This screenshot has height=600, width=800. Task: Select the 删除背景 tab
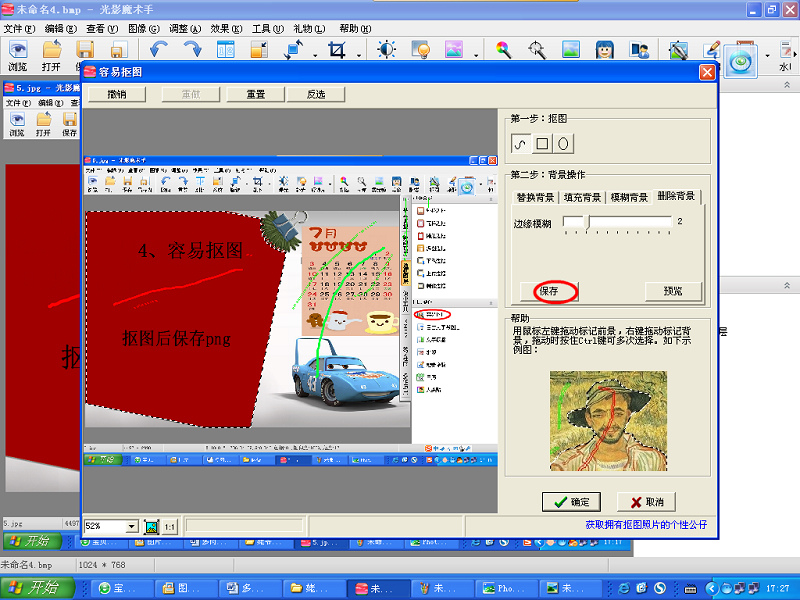click(x=677, y=196)
